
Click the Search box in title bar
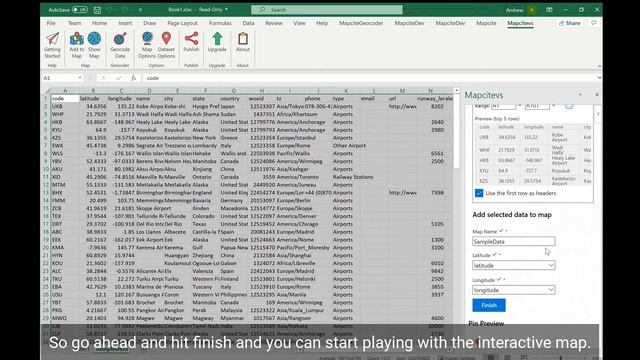click(327, 9)
